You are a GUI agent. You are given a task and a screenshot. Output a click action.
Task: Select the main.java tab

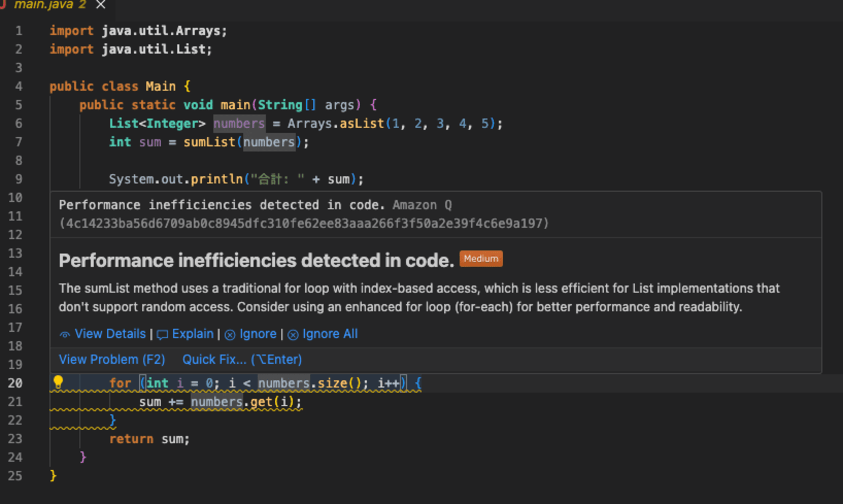point(51,5)
